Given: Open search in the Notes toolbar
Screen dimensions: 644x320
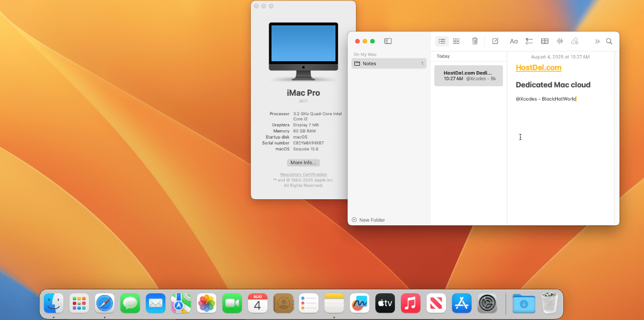Looking at the screenshot, I should click(x=609, y=41).
